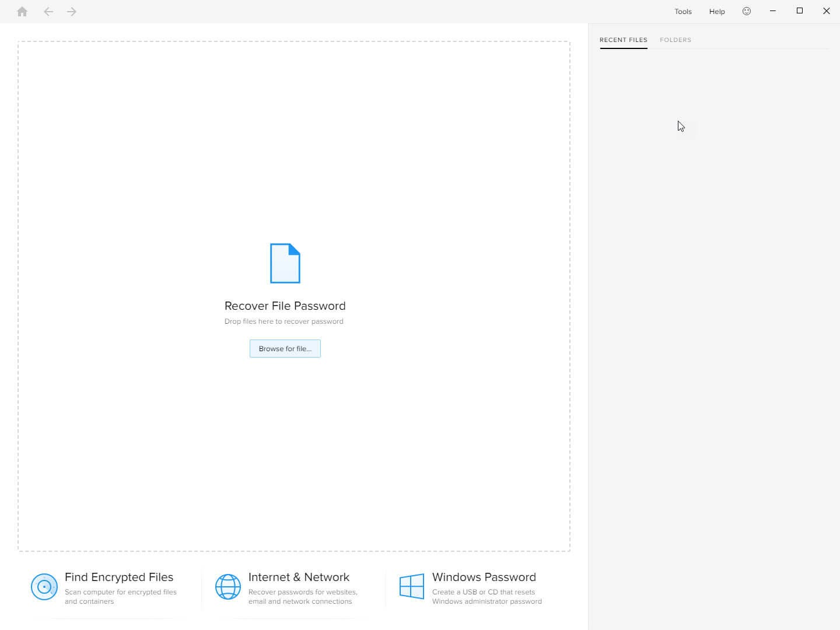840x630 pixels.
Task: Click the Recover File Password heading
Action: pyautogui.click(x=285, y=306)
